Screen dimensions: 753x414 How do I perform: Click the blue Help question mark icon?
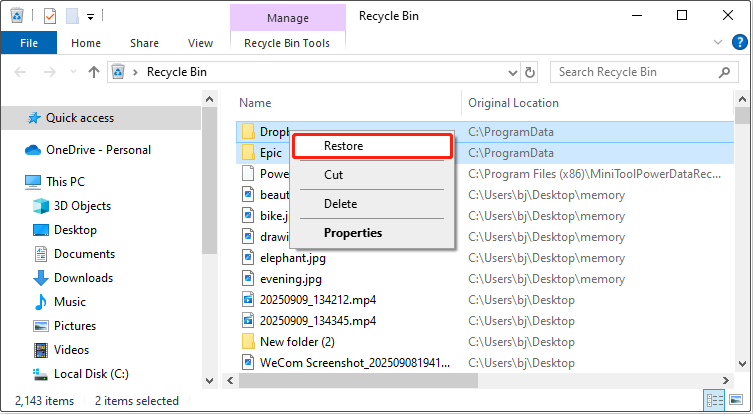(x=737, y=43)
